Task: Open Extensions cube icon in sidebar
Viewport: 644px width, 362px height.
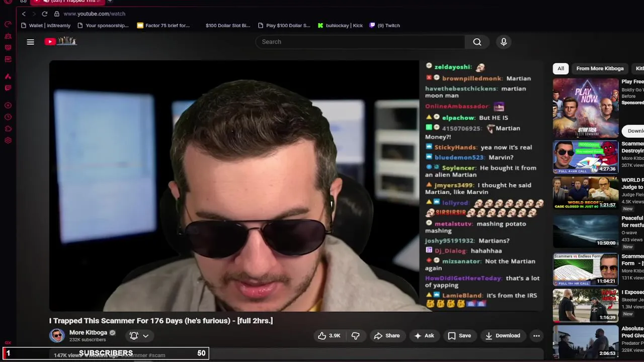Action: point(8,129)
